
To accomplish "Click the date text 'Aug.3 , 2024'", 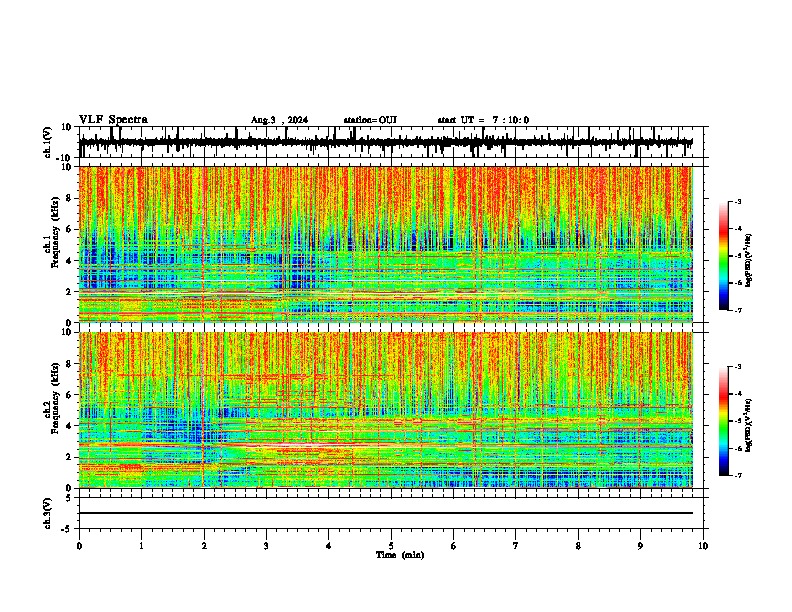I will (x=279, y=120).
